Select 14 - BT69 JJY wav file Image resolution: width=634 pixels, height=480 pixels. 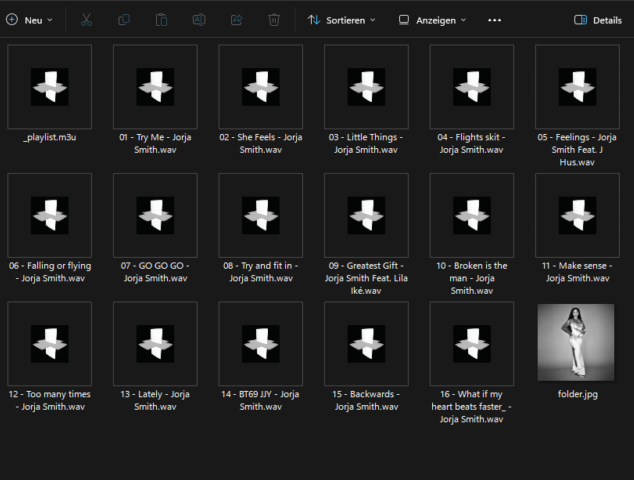tap(260, 344)
